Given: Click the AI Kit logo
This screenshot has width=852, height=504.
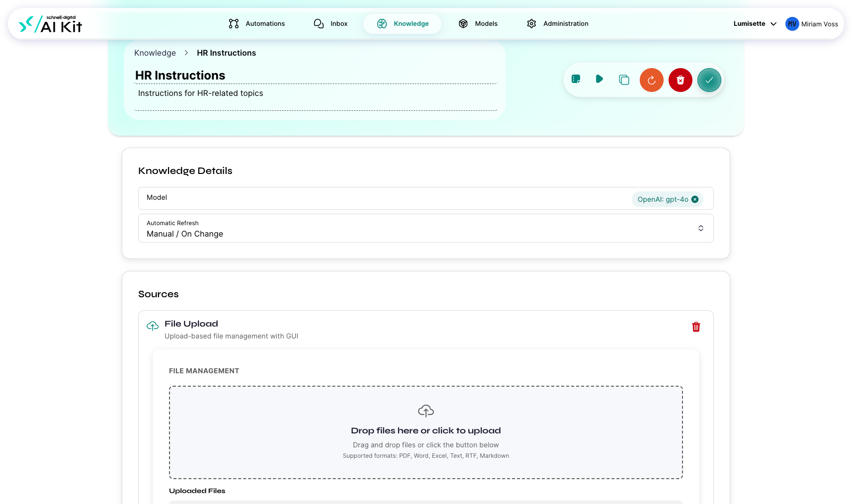Looking at the screenshot, I should (50, 24).
